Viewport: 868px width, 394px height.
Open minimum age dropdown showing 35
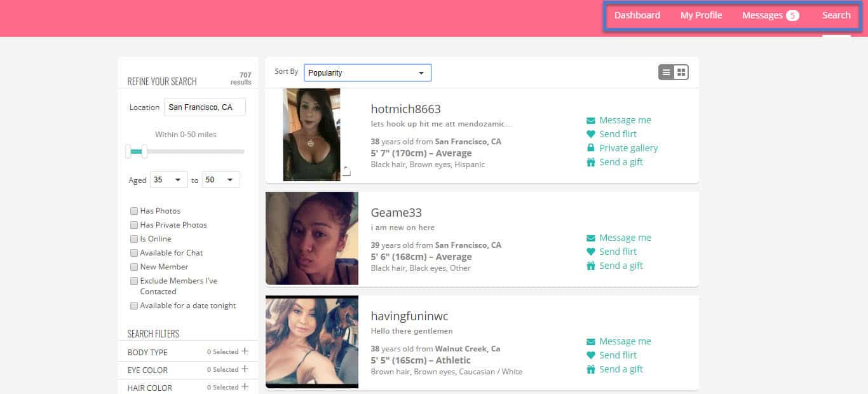(x=169, y=180)
